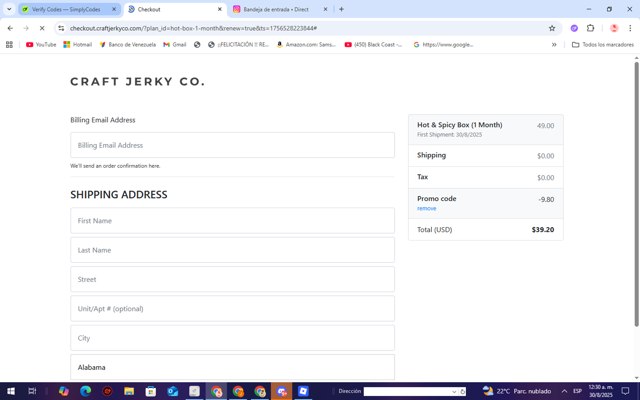The height and width of the screenshot is (400, 640).
Task: Open Windows Start menu
Action: (11, 391)
